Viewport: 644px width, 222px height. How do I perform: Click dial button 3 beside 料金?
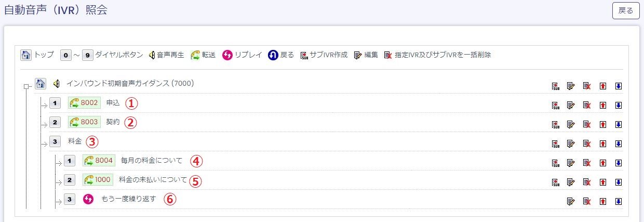[56, 141]
